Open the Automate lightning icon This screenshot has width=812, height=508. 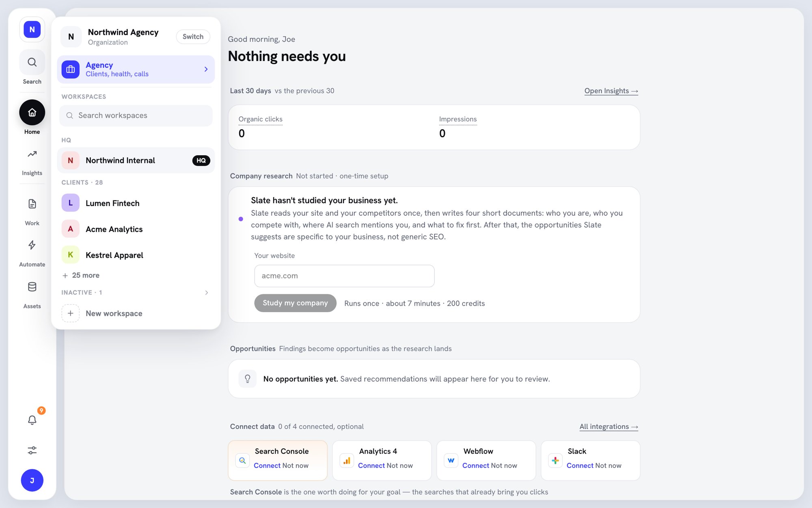click(32, 245)
